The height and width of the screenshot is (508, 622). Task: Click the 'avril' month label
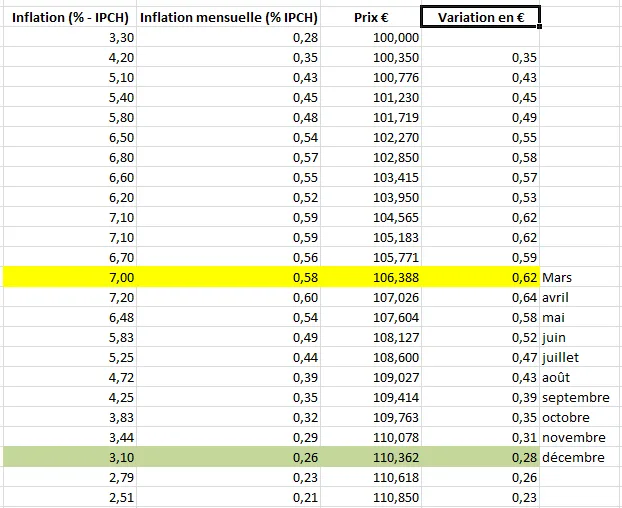556,297
